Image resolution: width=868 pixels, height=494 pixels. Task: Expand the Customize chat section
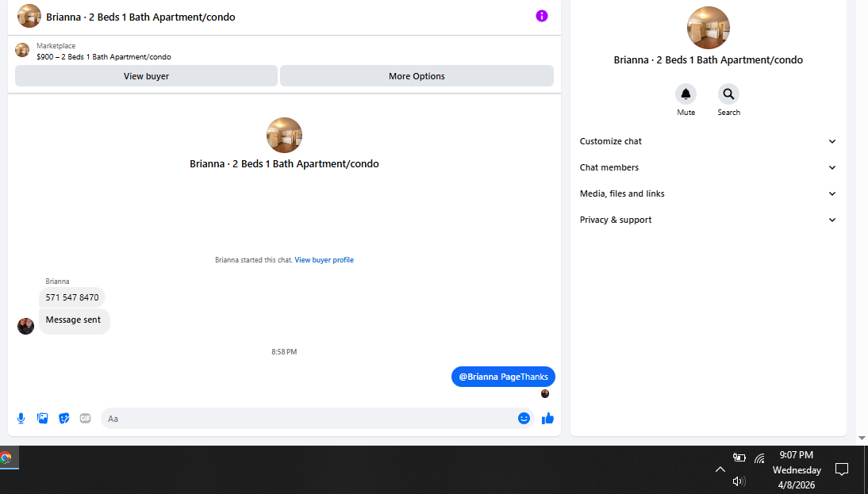(708, 141)
